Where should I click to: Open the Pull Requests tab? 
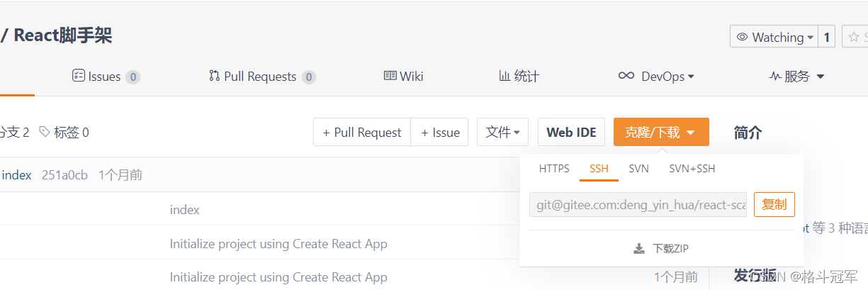pyautogui.click(x=261, y=76)
